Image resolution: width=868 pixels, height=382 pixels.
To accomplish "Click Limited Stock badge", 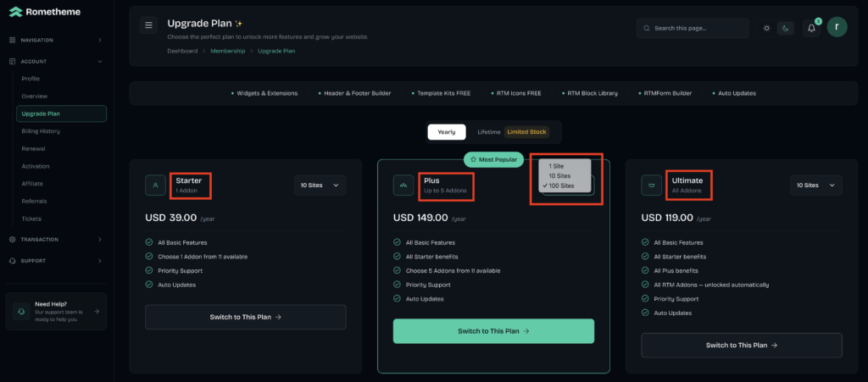I will (526, 132).
